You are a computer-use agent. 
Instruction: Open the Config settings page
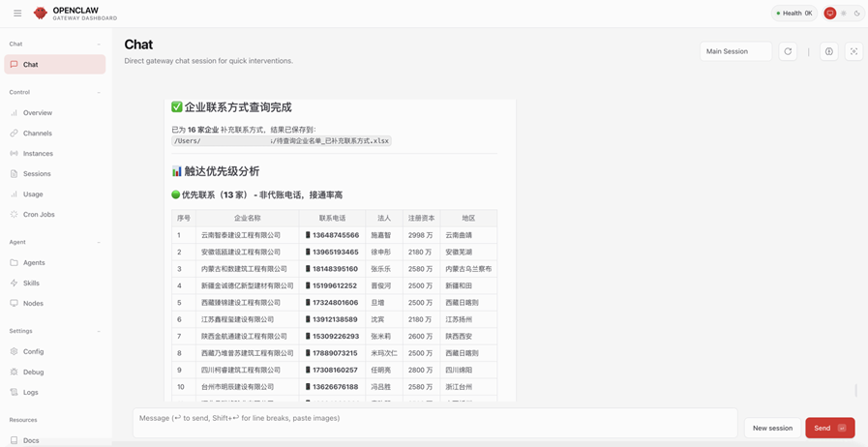pyautogui.click(x=55, y=352)
